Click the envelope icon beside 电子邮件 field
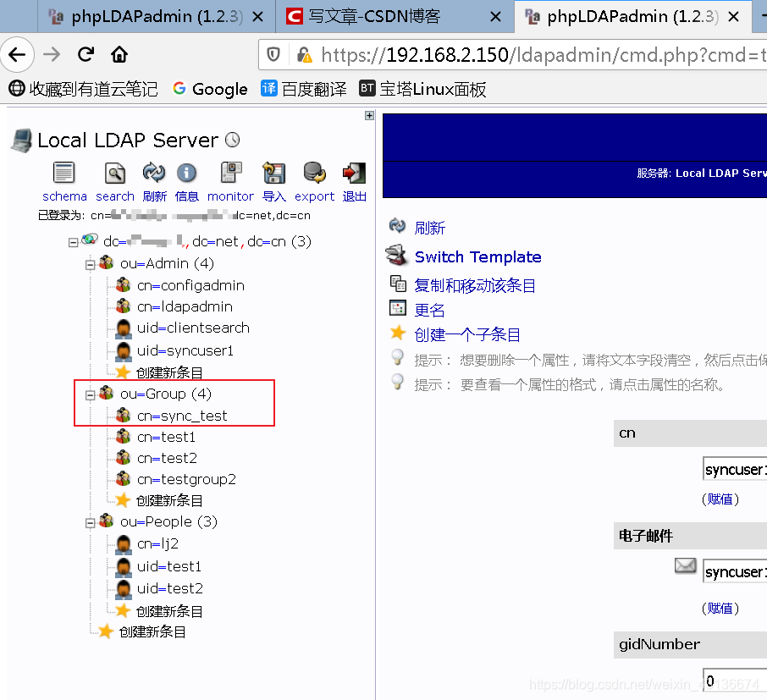The width and height of the screenshot is (767, 700). [x=686, y=565]
